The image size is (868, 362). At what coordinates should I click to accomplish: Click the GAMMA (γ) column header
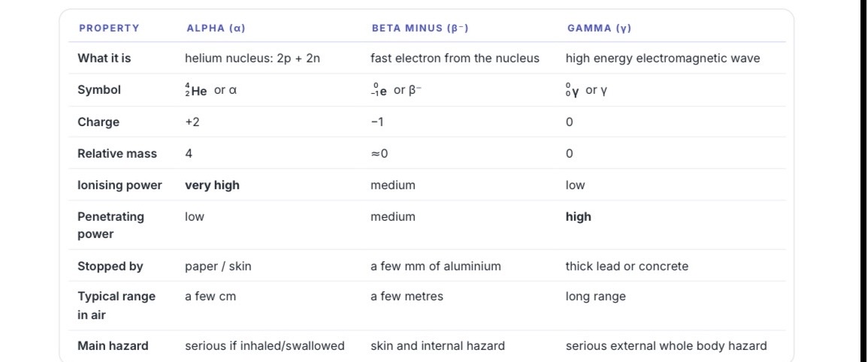[600, 29]
